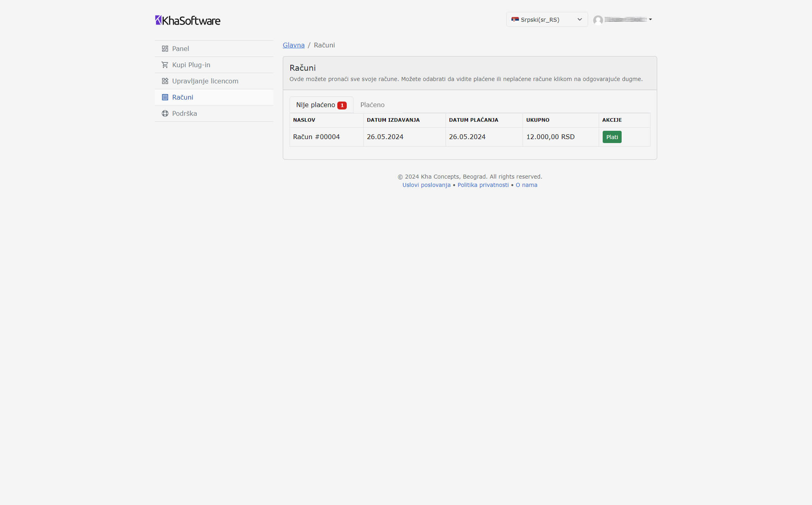Click the Upravljanje licencom icon
This screenshot has width=812, height=505.
coord(165,81)
